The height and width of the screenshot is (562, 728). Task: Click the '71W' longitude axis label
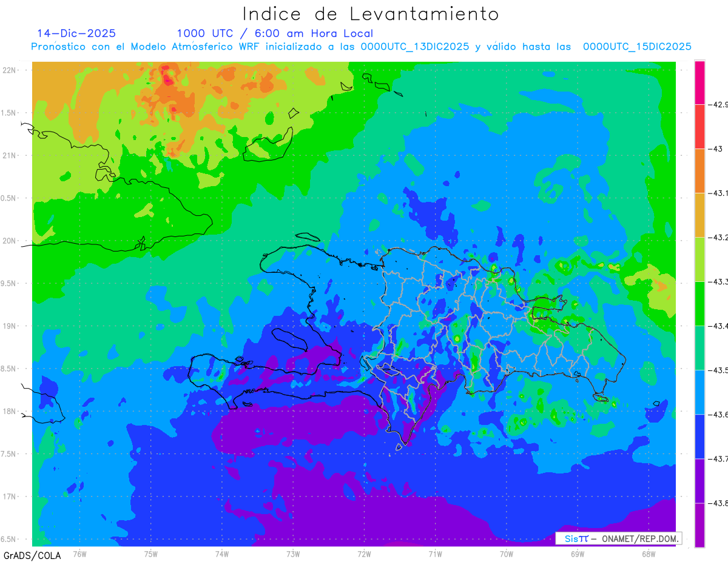coord(435,554)
